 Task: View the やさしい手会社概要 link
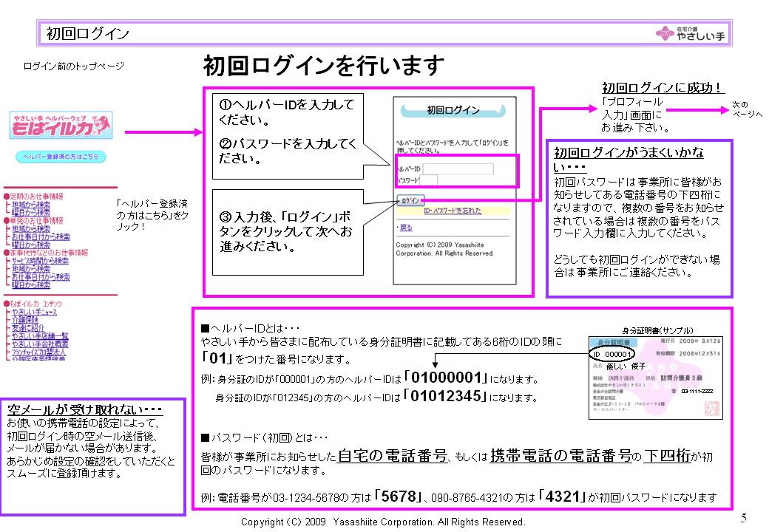(39, 345)
